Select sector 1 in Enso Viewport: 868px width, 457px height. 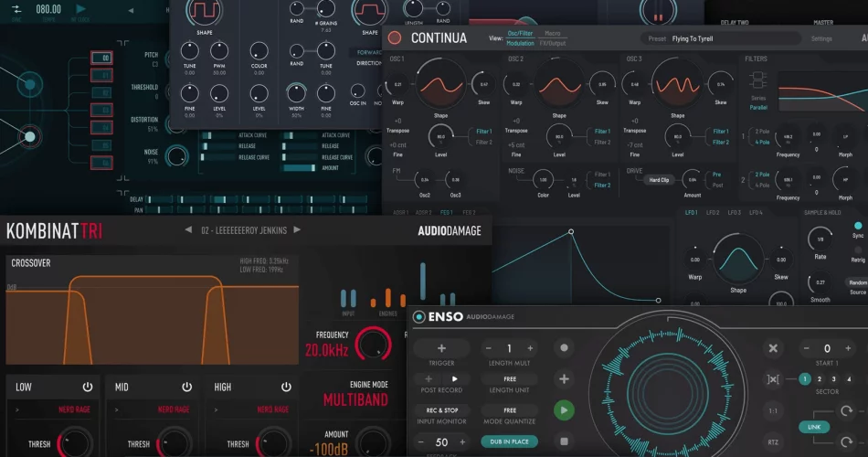(x=804, y=379)
